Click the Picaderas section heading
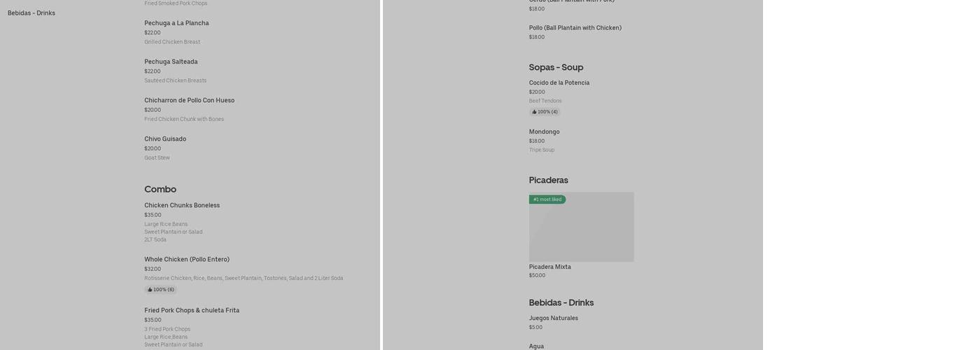The height and width of the screenshot is (350, 980). click(548, 180)
